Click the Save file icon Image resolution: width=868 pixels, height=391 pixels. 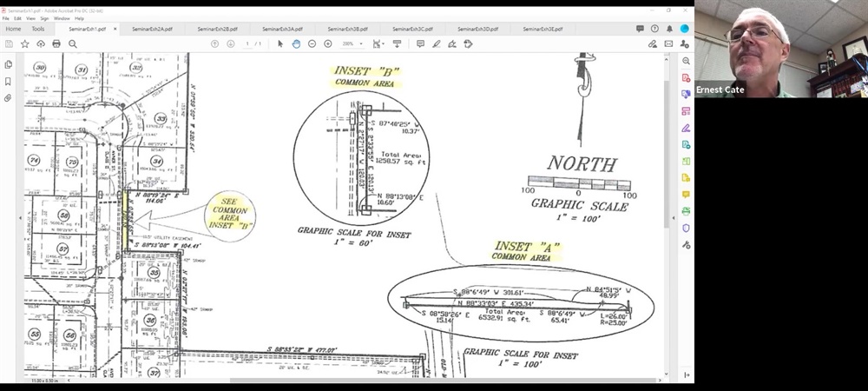9,43
